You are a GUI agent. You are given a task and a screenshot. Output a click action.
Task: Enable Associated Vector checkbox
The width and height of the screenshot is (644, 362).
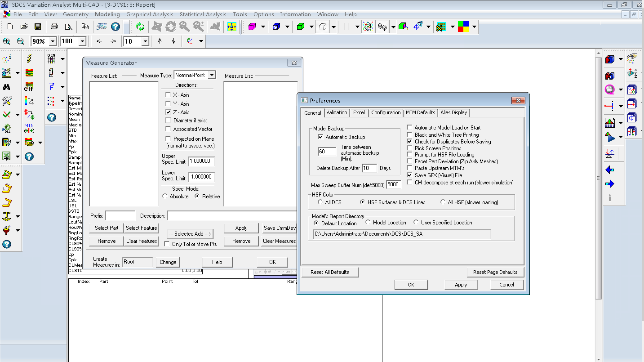[168, 129]
